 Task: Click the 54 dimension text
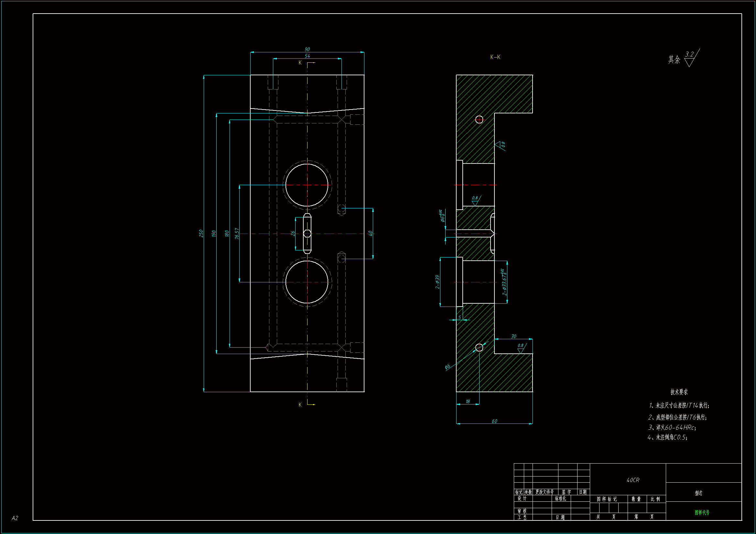click(x=307, y=56)
